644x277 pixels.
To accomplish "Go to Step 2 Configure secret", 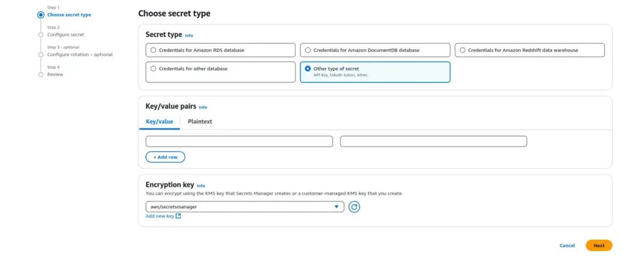I will coord(65,35).
